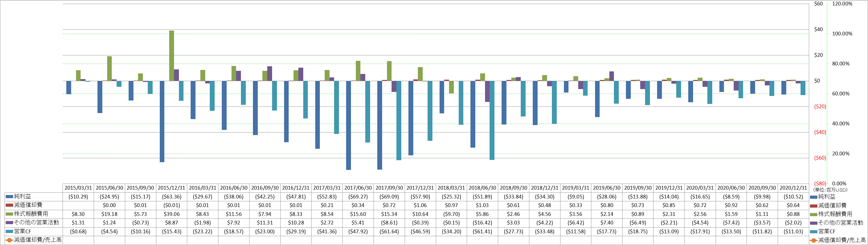
Task: Click the blue net income bar for 2017/06/30
Action: [348, 126]
